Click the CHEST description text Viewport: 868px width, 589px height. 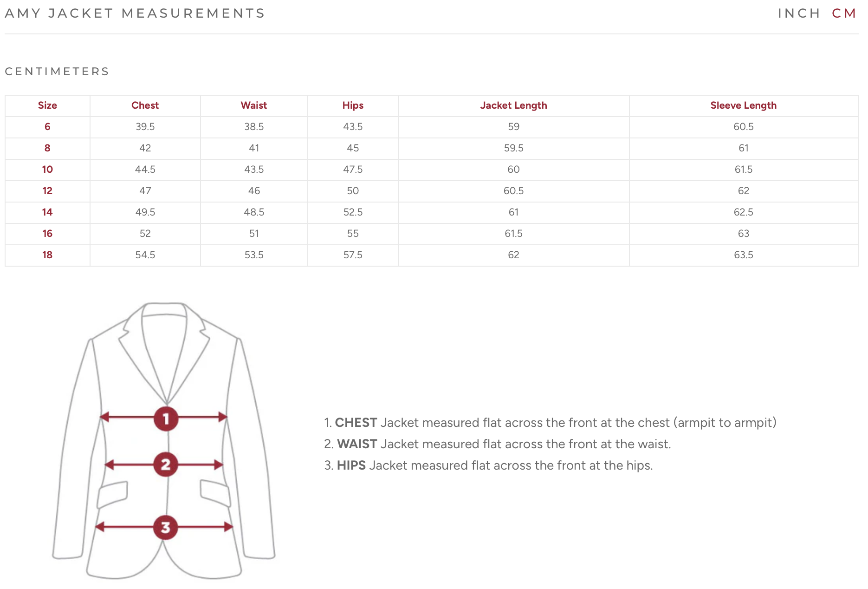pyautogui.click(x=551, y=423)
